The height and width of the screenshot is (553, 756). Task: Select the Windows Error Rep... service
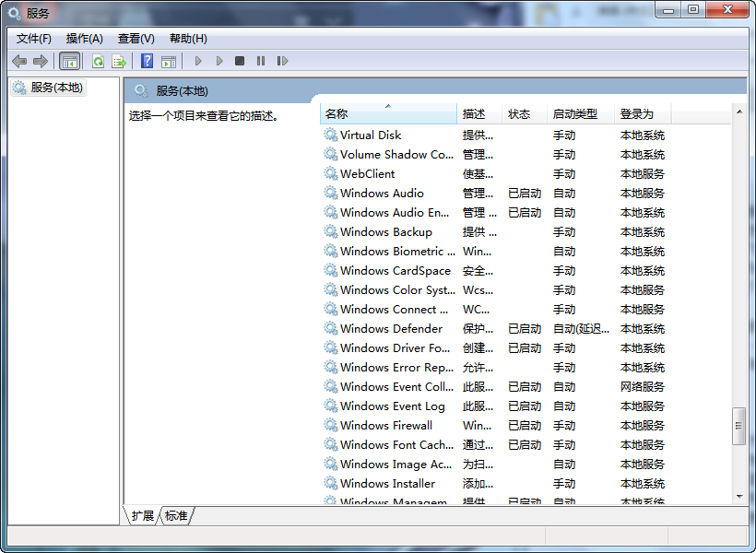396,367
